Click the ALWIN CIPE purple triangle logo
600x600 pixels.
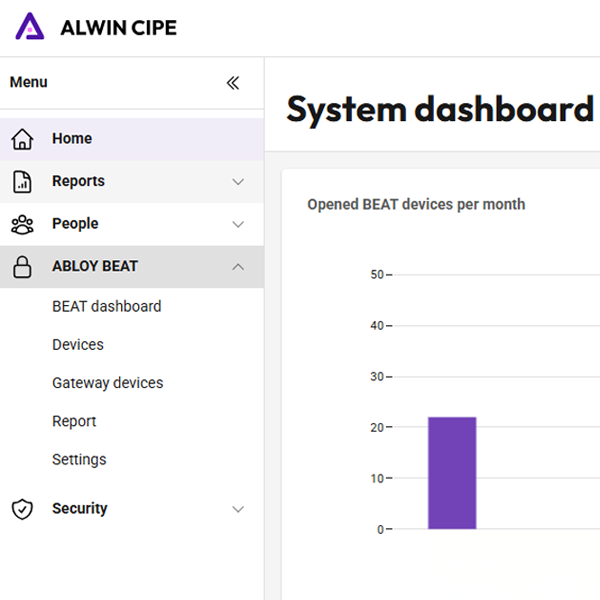click(30, 26)
